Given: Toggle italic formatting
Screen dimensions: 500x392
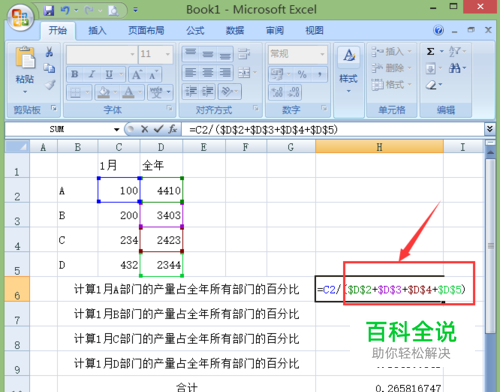Looking at the screenshot, I should click(92, 74).
